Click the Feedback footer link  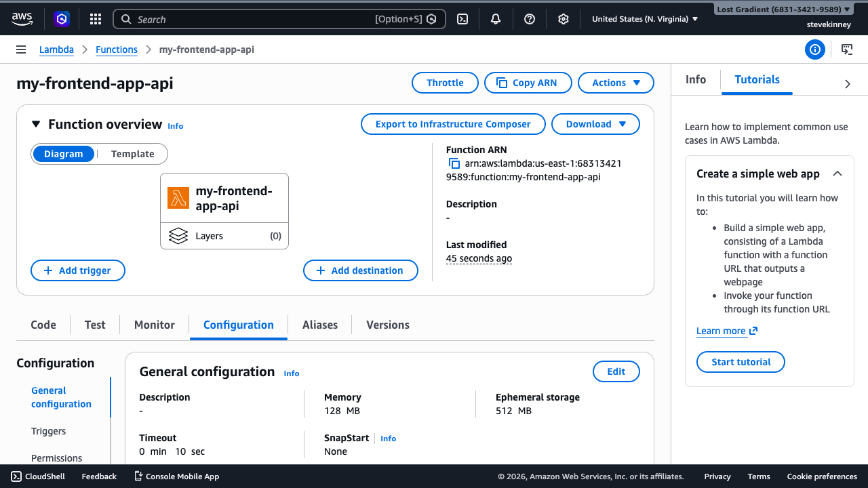coord(99,476)
